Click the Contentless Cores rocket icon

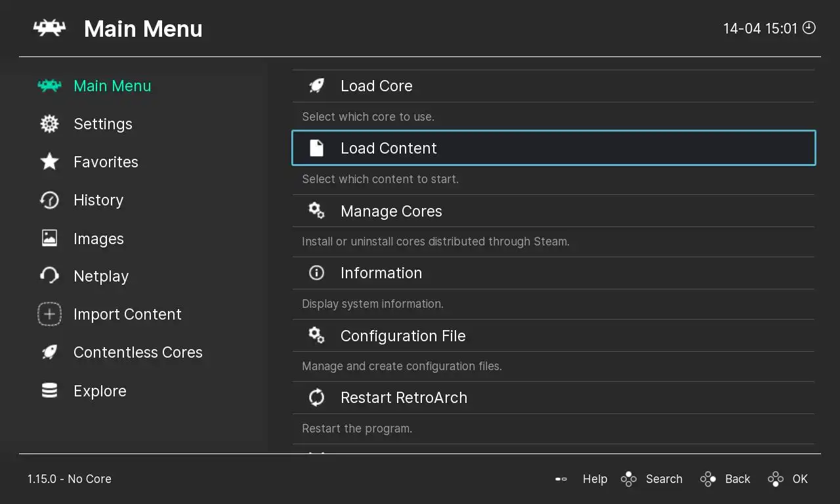pyautogui.click(x=49, y=352)
